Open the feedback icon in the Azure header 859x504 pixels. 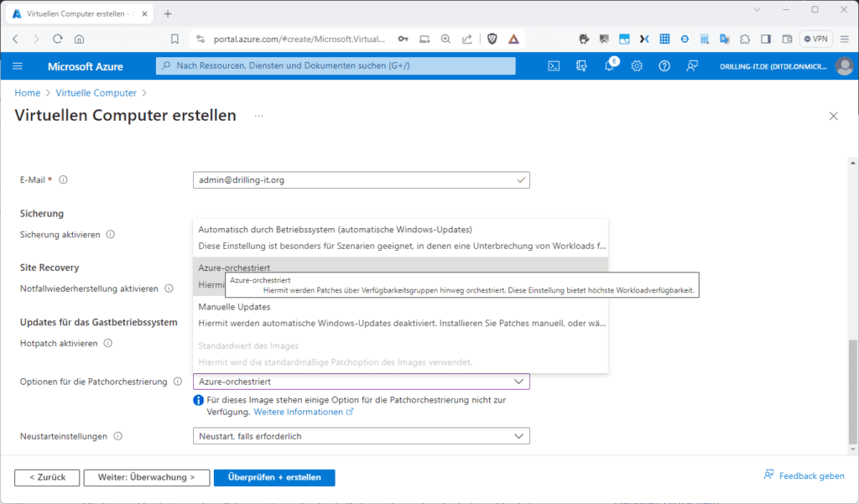[x=692, y=66]
